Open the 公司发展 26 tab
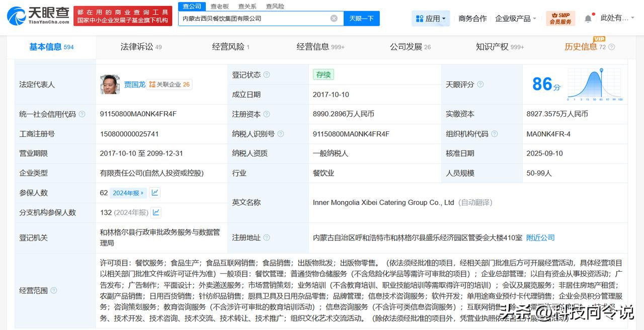Image resolution: width=644 pixels, height=330 pixels. [x=410, y=47]
